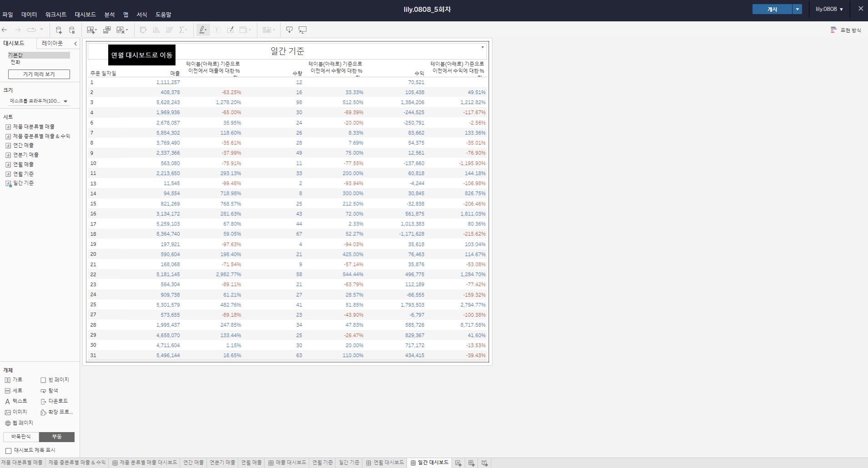
Task: Open the 서식 menu
Action: click(x=142, y=15)
